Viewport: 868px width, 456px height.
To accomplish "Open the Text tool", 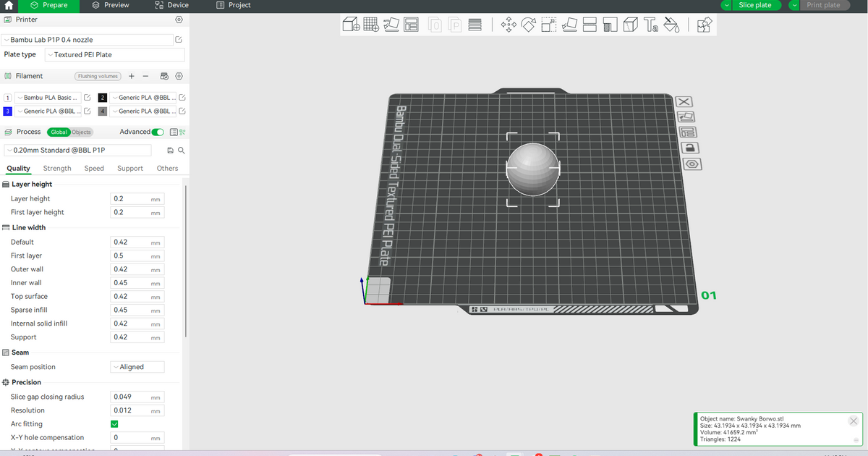I will tap(650, 24).
